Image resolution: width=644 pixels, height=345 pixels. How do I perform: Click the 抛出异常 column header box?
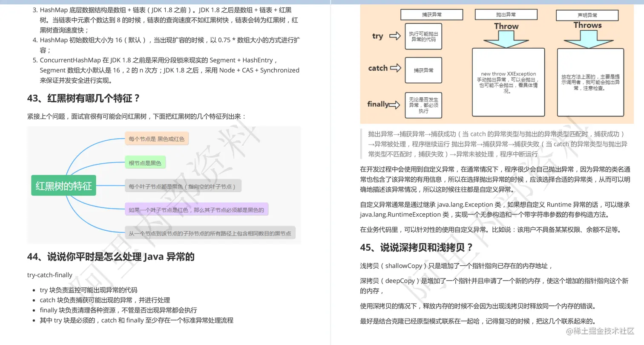pyautogui.click(x=506, y=14)
